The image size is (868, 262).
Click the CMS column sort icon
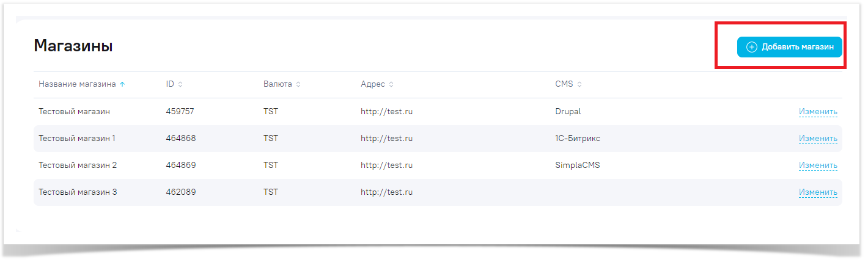[x=579, y=84]
